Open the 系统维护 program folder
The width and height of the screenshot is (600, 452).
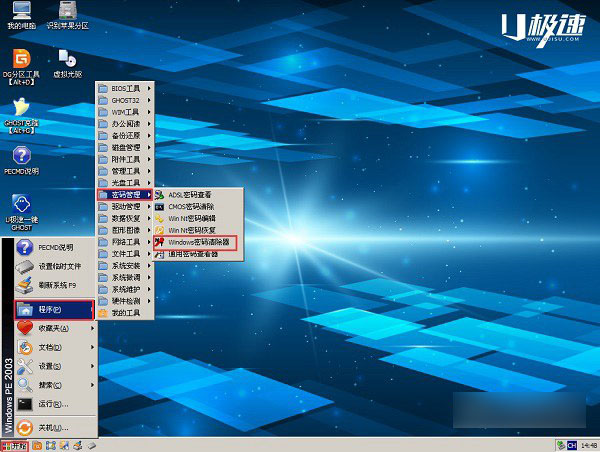click(125, 289)
